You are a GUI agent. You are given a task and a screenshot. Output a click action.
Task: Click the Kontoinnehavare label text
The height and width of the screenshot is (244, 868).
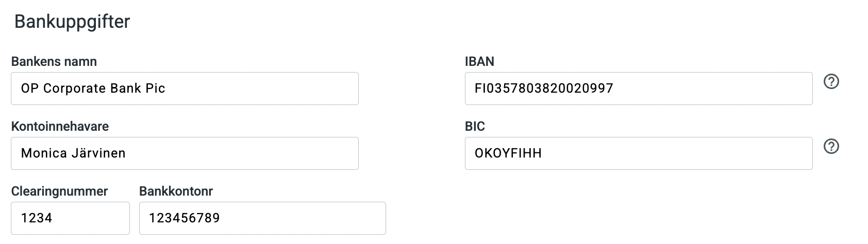pyautogui.click(x=60, y=126)
